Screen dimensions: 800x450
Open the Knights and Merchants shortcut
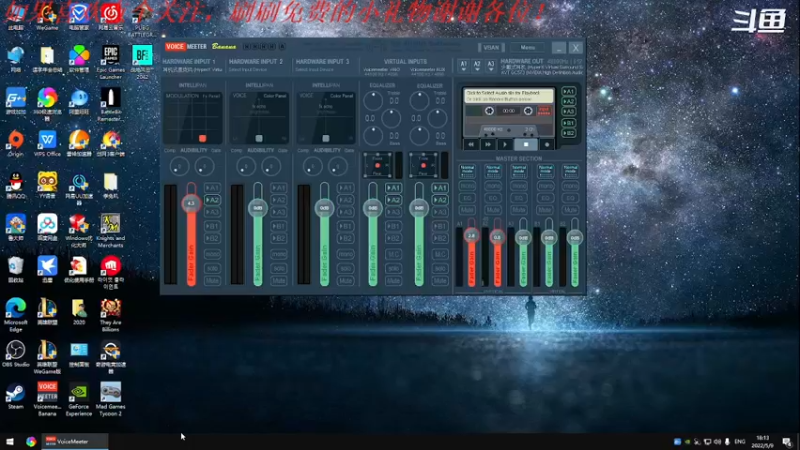point(110,231)
